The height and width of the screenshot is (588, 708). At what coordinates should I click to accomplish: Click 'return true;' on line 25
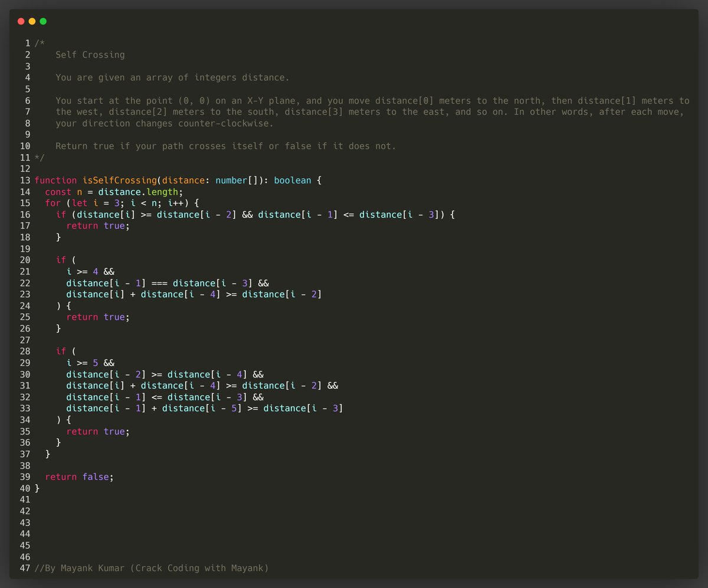pos(98,317)
